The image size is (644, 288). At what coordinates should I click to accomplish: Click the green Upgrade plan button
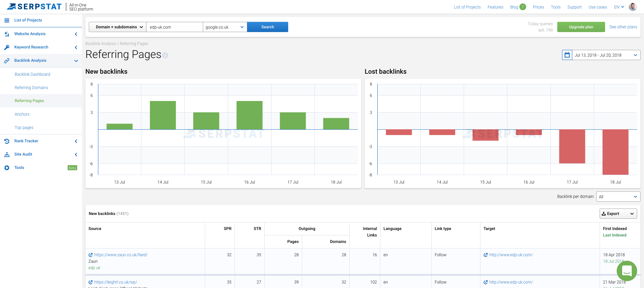(x=581, y=27)
